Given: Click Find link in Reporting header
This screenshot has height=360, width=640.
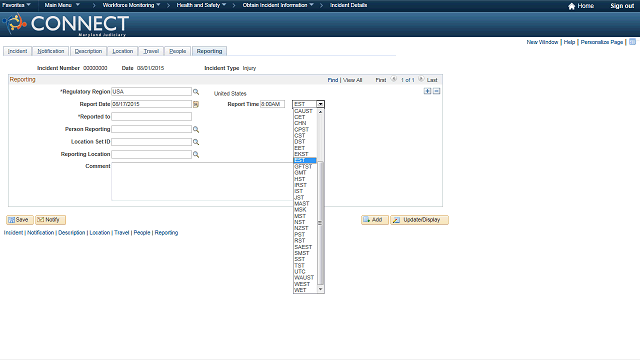Looking at the screenshot, I should (333, 80).
